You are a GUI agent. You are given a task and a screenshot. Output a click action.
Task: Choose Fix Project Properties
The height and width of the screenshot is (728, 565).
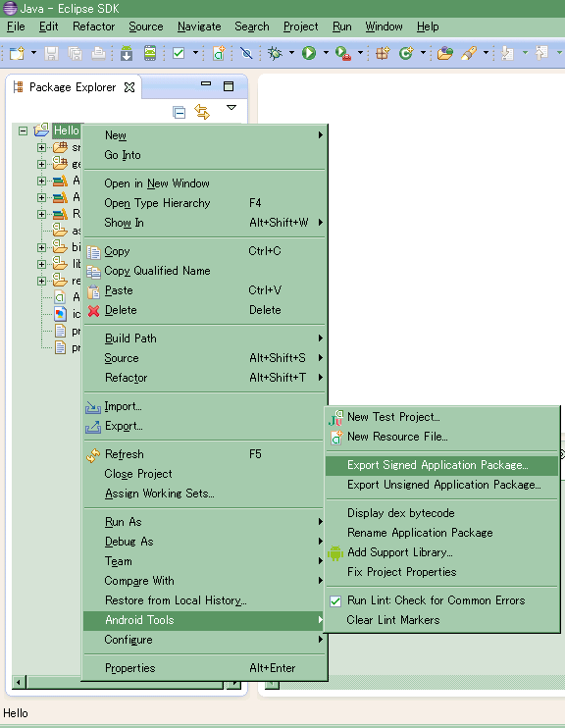click(442, 572)
